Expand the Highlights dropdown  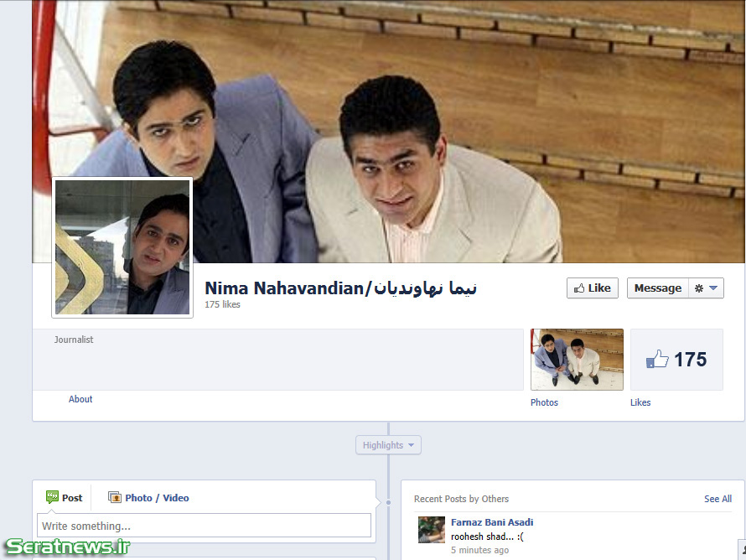pos(388,445)
